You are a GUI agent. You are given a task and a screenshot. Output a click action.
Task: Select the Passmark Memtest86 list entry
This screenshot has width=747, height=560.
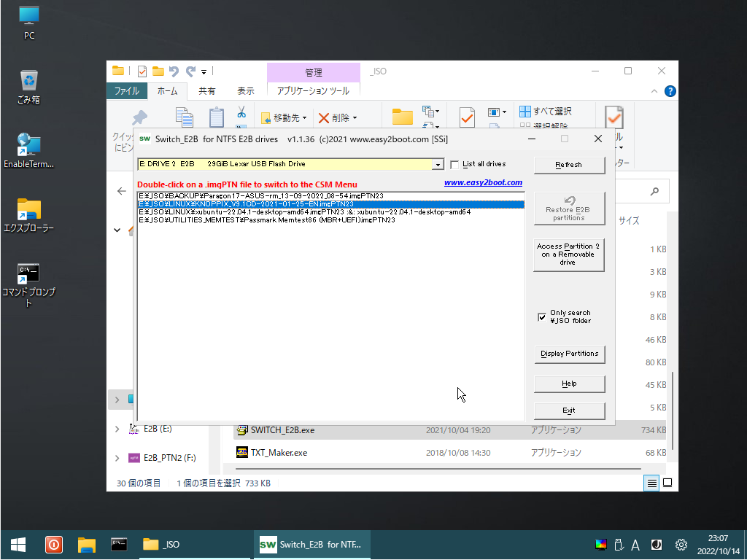[x=331, y=220]
